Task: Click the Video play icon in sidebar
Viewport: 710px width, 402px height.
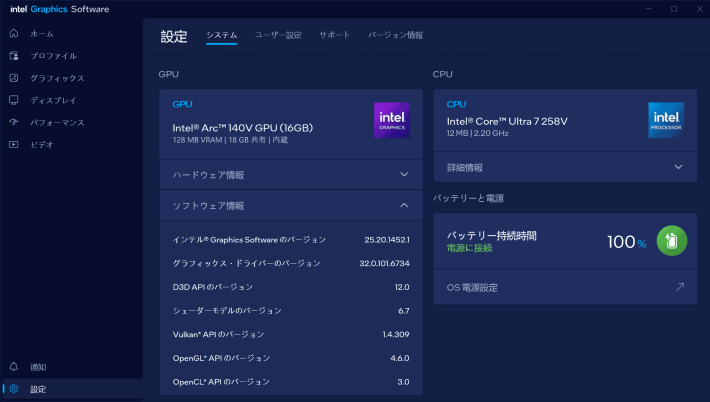Action: tap(14, 144)
